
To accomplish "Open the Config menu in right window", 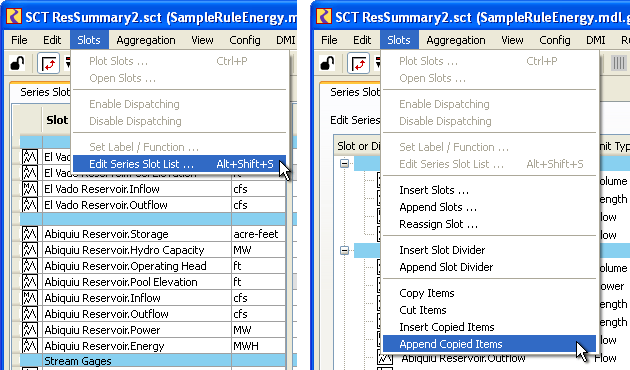I will coord(555,40).
